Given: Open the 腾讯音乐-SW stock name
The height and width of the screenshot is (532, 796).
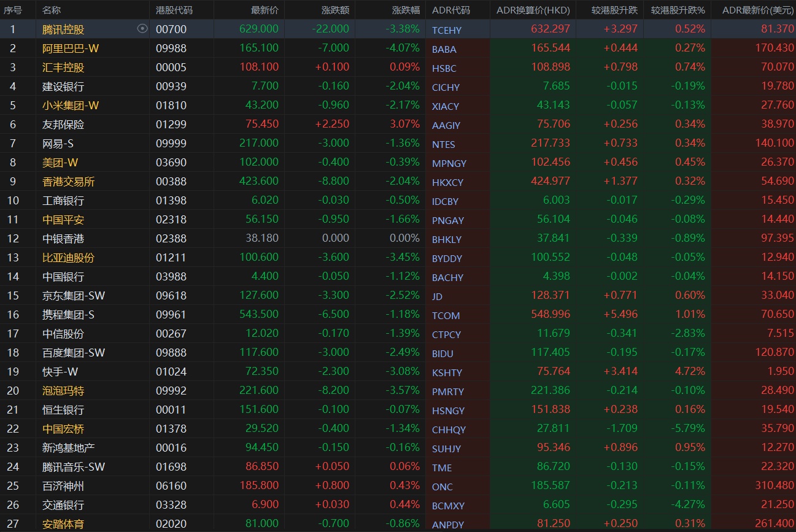Looking at the screenshot, I should [74, 466].
